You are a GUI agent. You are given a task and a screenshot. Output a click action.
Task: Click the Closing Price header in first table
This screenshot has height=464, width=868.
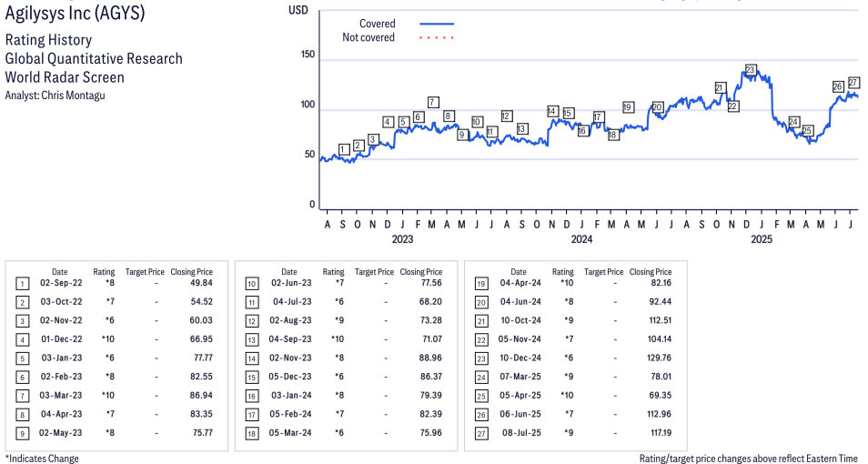pyautogui.click(x=192, y=272)
